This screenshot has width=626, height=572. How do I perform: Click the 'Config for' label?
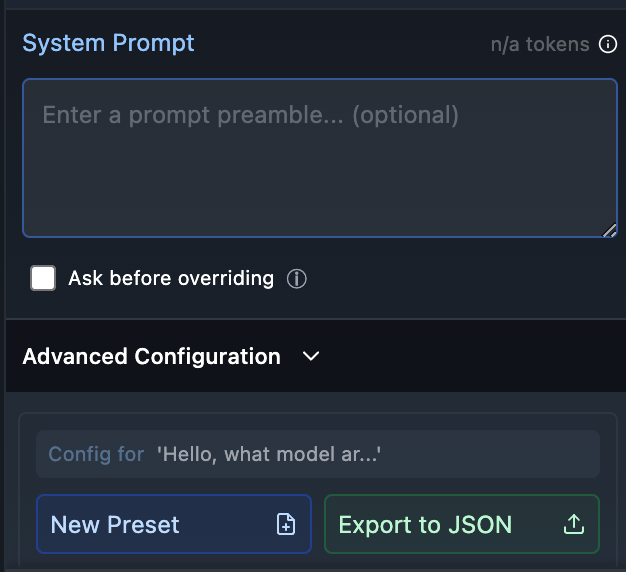click(x=96, y=454)
